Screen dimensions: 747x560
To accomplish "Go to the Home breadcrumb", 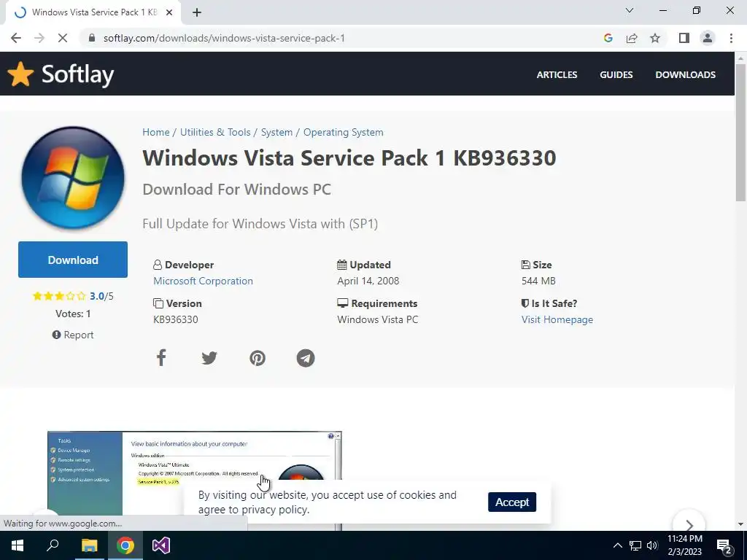I will (x=156, y=133).
